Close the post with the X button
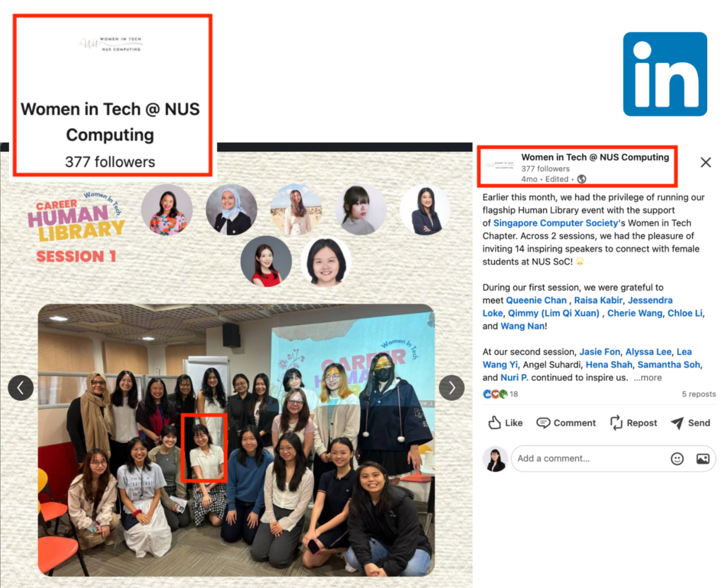 705,163
